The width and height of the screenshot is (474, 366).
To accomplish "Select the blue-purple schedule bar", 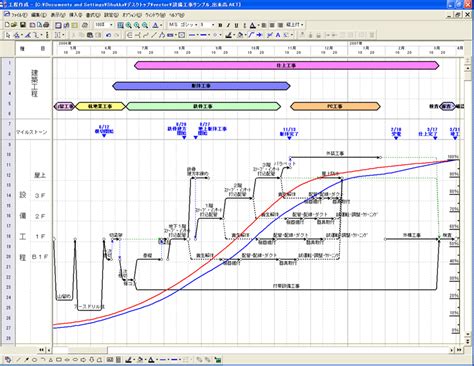I will (x=201, y=86).
